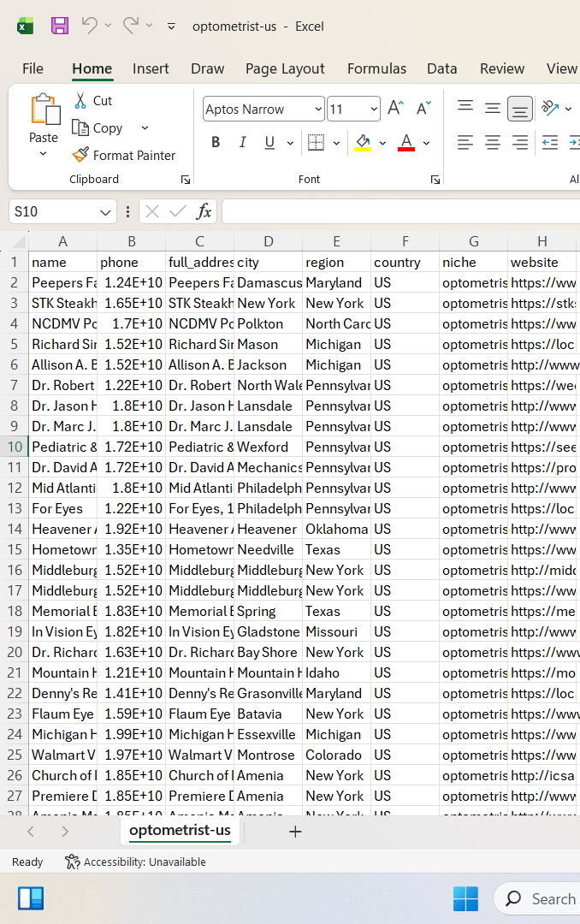
Task: Align text right
Action: click(519, 142)
